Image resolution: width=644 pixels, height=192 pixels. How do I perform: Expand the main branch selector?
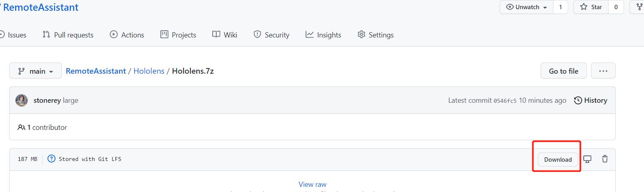36,71
